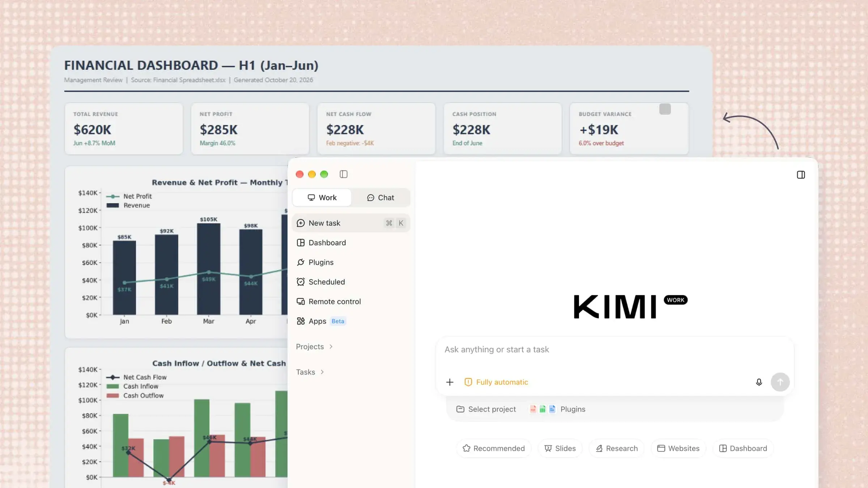
Task: Expand the Projects section
Action: pos(314,347)
